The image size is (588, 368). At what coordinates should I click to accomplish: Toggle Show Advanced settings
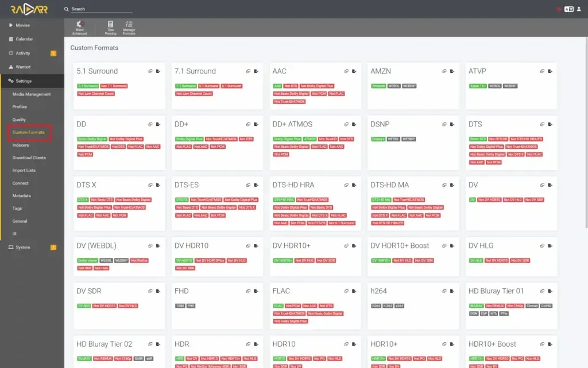pyautogui.click(x=80, y=28)
